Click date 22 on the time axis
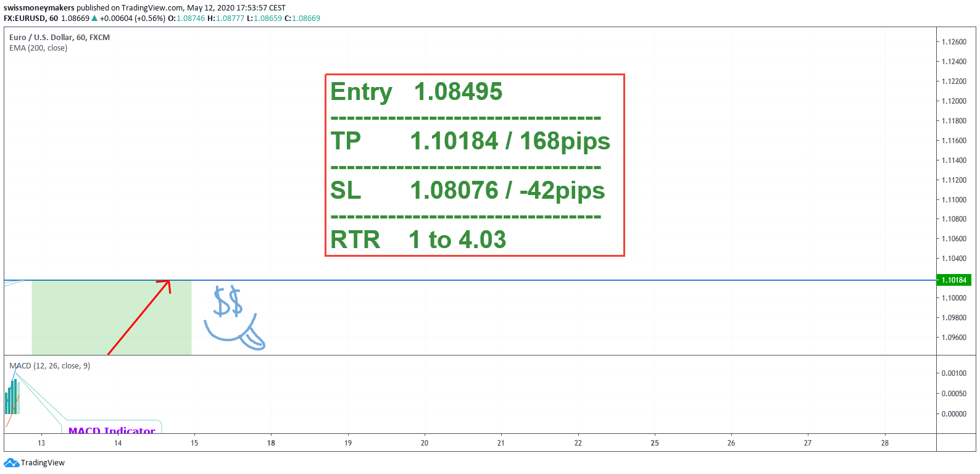The width and height of the screenshot is (980, 474). click(578, 443)
